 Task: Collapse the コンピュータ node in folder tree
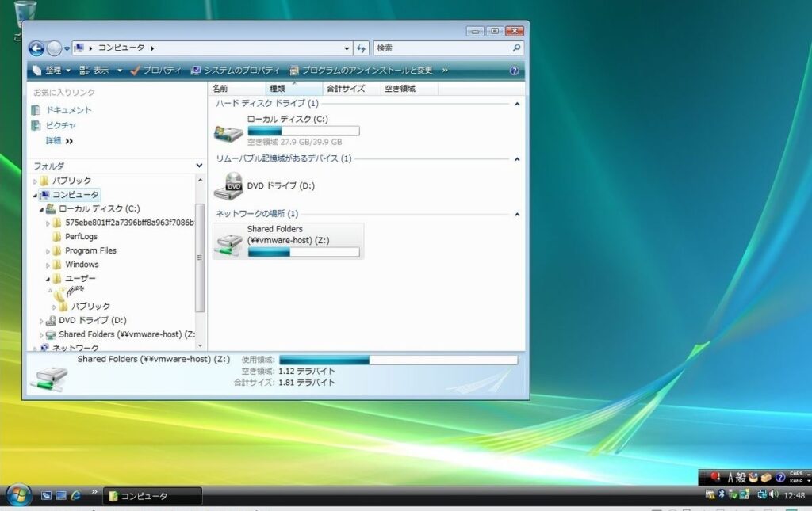point(35,195)
